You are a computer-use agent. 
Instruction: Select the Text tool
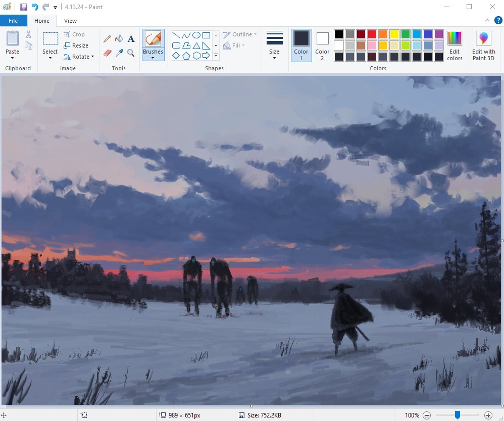[x=131, y=39]
